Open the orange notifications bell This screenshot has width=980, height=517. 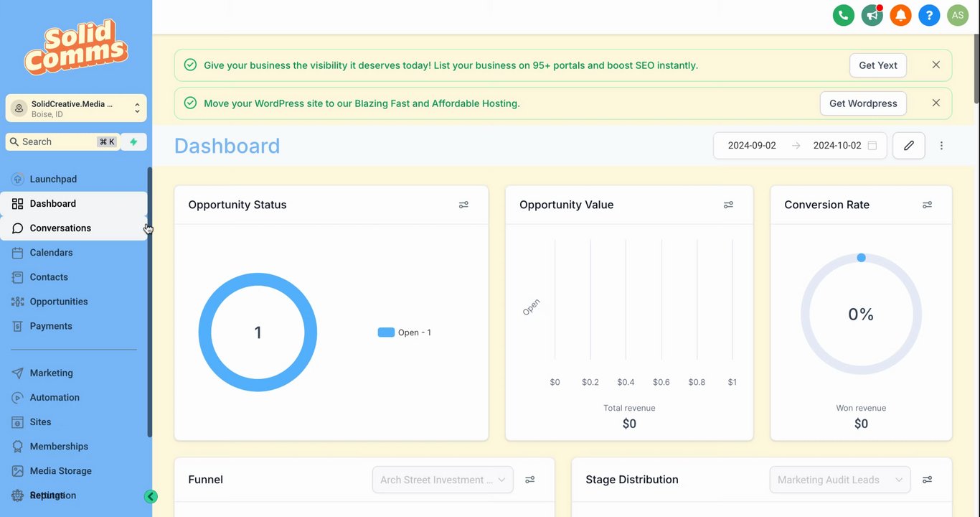pyautogui.click(x=900, y=15)
